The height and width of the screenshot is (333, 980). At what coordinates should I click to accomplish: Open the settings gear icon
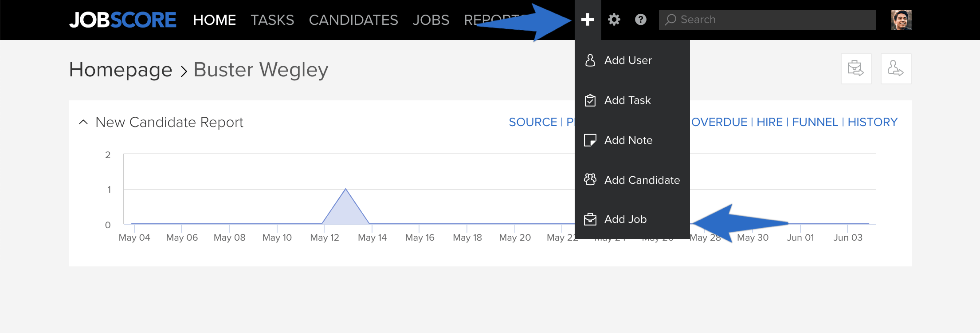click(x=614, y=20)
